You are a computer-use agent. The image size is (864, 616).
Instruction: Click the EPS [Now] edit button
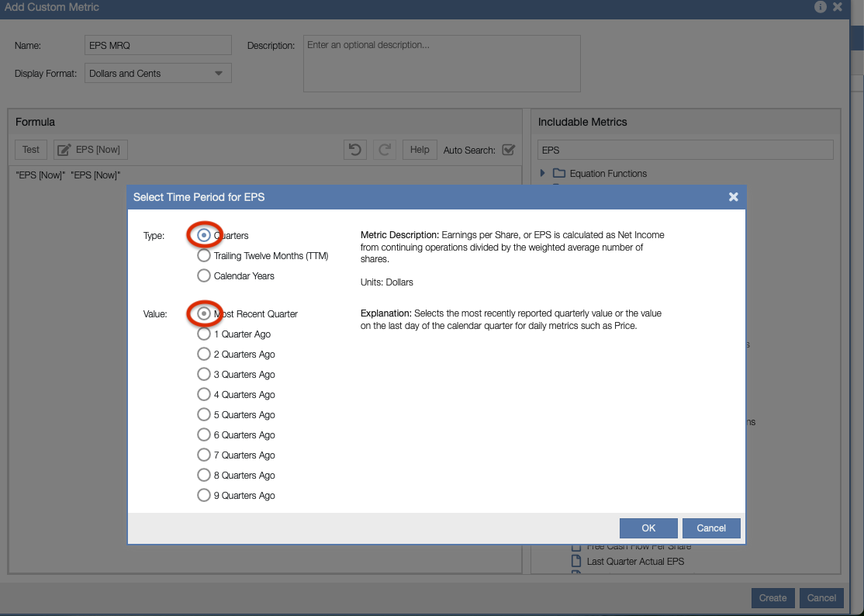click(91, 149)
